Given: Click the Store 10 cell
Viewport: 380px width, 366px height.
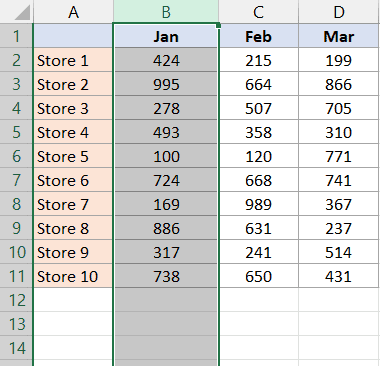Looking at the screenshot, I should click(73, 276).
